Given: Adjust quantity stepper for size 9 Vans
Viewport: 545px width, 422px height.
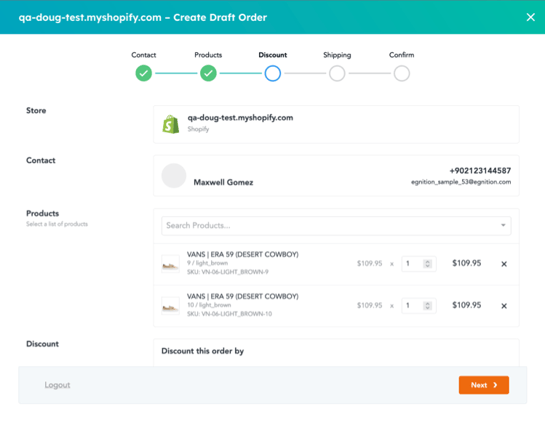Looking at the screenshot, I should [x=428, y=264].
